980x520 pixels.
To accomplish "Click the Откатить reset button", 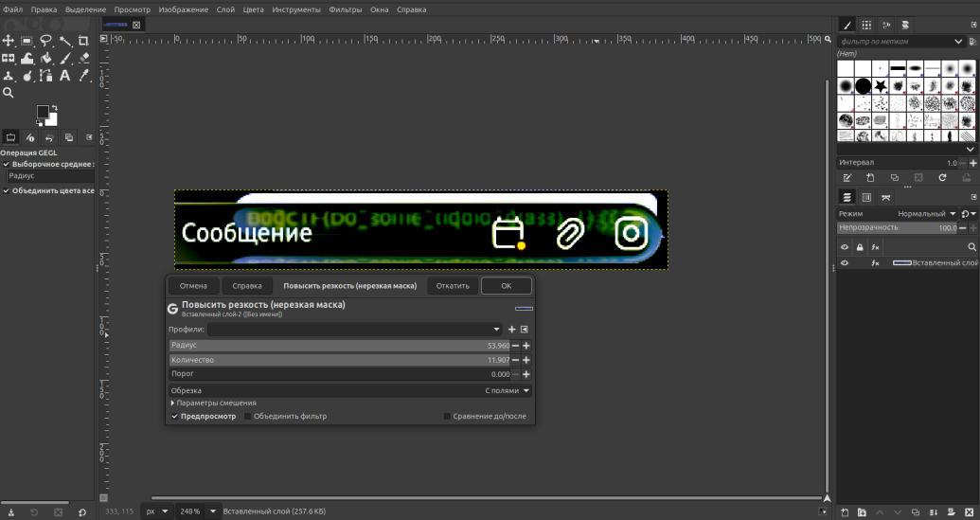I will tap(453, 286).
